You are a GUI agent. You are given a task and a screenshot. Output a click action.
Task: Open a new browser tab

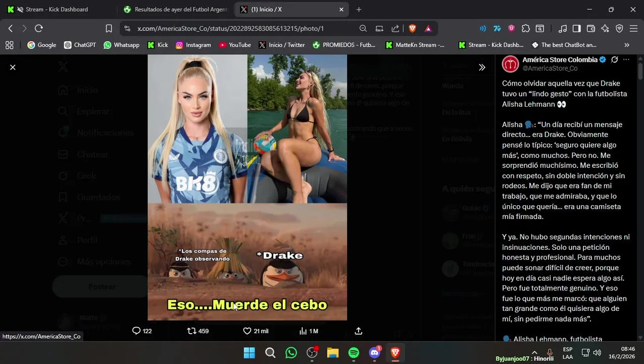click(359, 9)
